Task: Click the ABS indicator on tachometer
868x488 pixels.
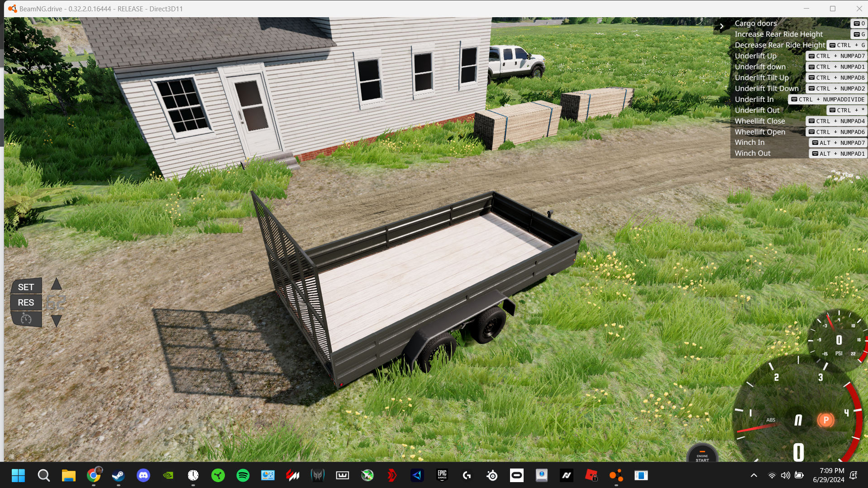Action: (x=771, y=420)
